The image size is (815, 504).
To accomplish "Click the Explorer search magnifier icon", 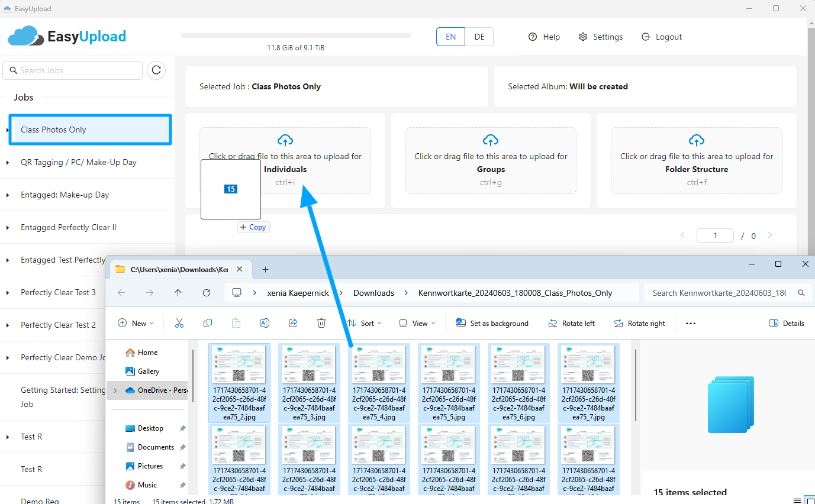I will [x=801, y=293].
